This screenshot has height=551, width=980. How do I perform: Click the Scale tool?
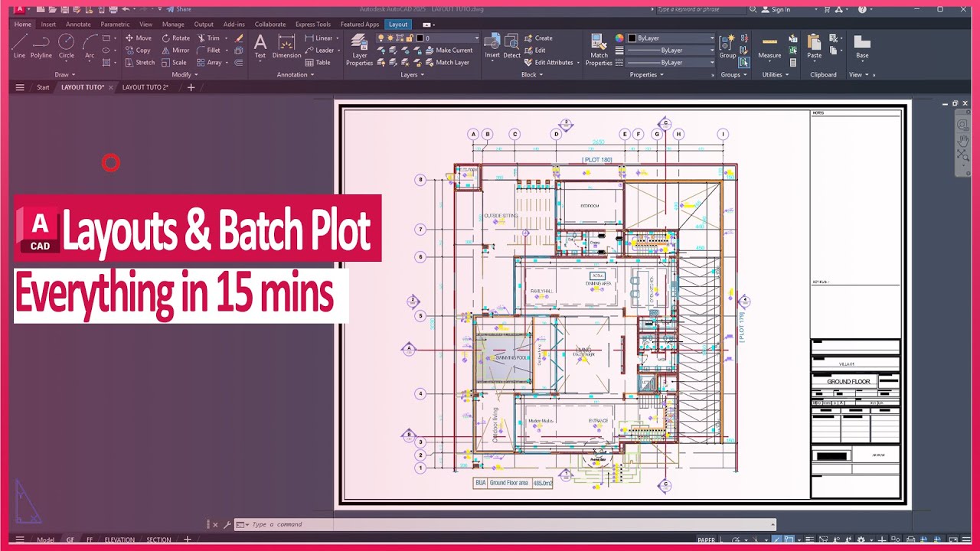coord(174,62)
